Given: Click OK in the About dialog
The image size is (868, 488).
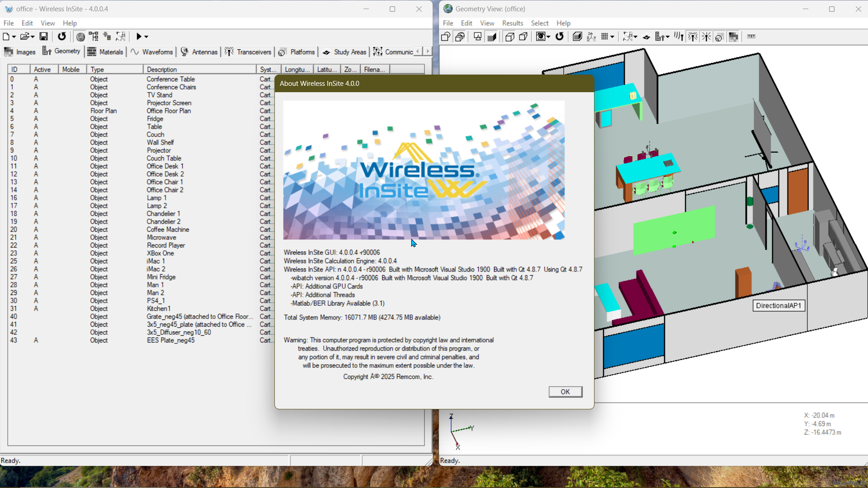Looking at the screenshot, I should click(565, 392).
